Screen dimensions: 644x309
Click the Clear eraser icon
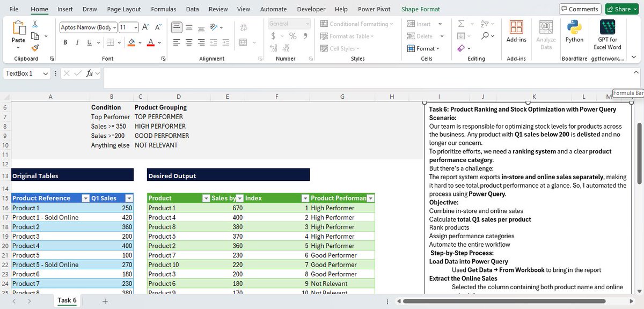coord(461,48)
